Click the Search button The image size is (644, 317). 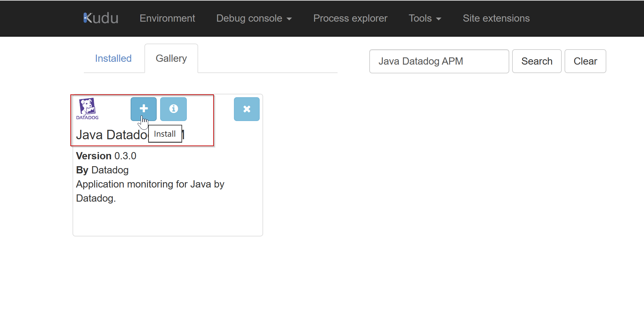coord(537,61)
